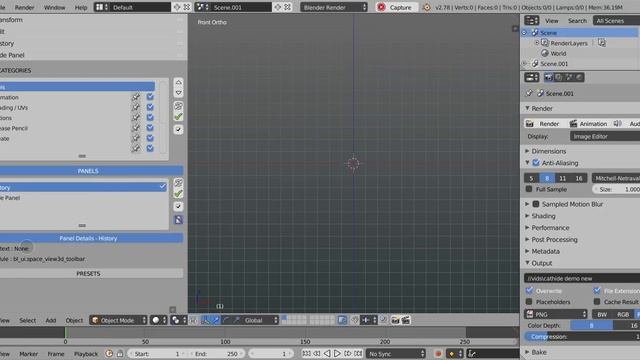Click the render layer icon right of RenderLayers
The width and height of the screenshot is (640, 360).
pos(602,42)
